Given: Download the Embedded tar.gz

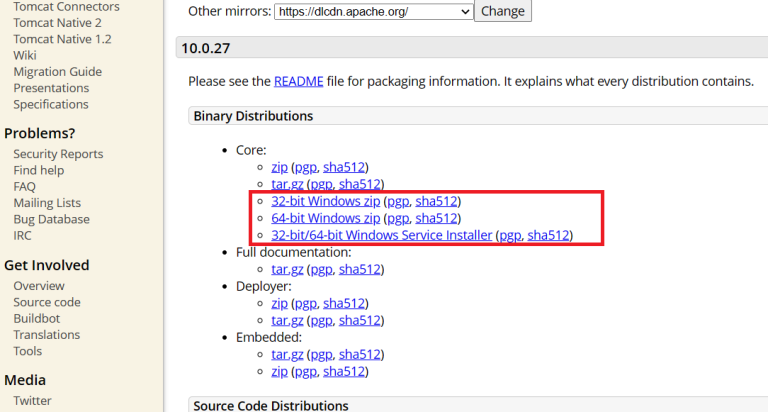Looking at the screenshot, I should (287, 354).
